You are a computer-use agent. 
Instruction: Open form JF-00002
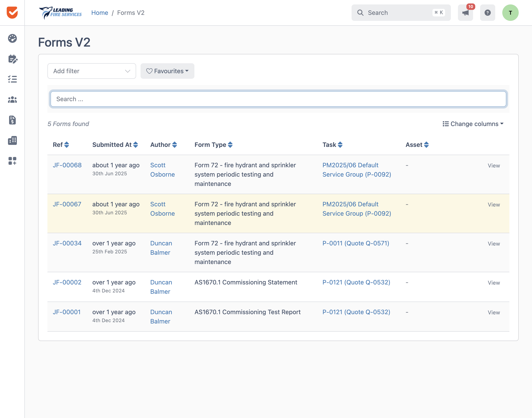(x=67, y=282)
